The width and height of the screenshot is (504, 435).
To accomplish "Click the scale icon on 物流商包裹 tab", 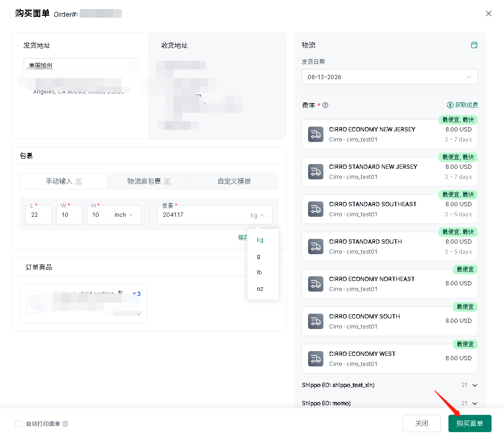I will [167, 182].
